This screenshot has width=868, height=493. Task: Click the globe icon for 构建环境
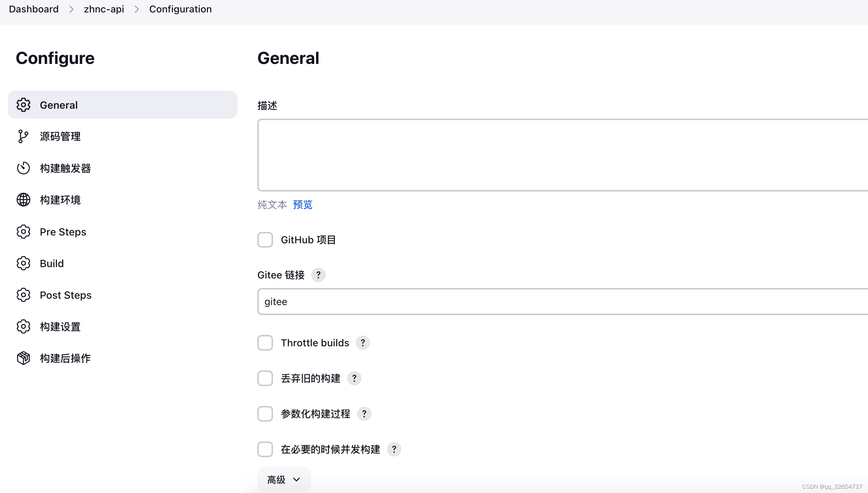coord(23,200)
